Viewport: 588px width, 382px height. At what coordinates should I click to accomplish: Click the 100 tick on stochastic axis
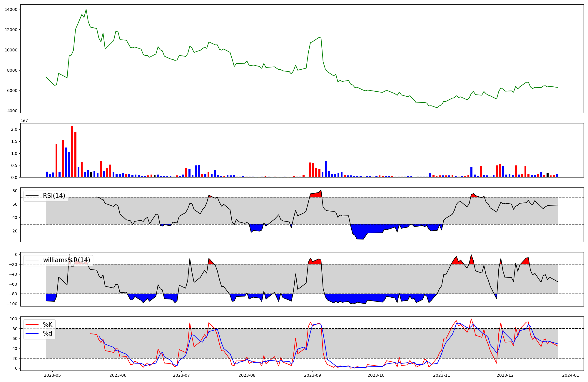pyautogui.click(x=14, y=319)
